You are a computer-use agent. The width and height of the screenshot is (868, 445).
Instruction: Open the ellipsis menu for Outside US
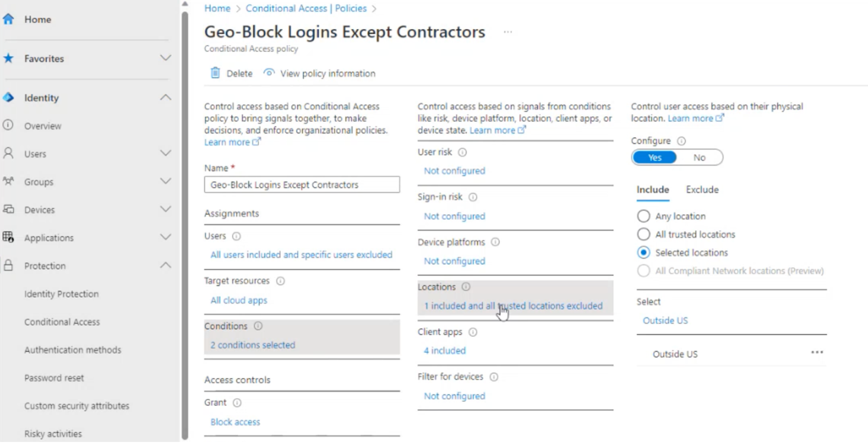817,353
